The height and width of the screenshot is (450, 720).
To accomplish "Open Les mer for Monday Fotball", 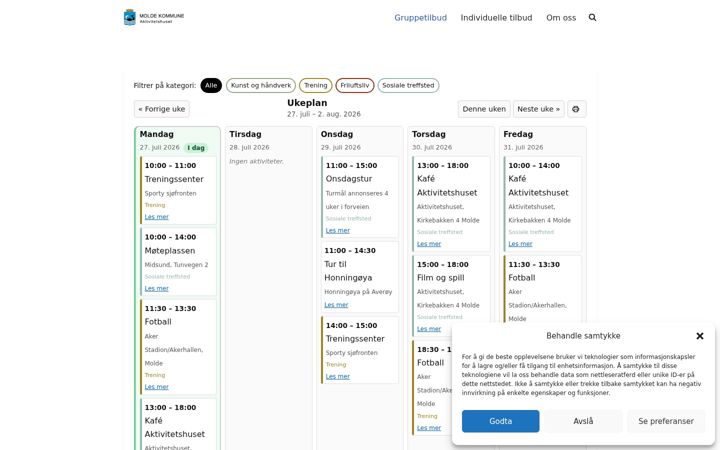I will pyautogui.click(x=157, y=387).
